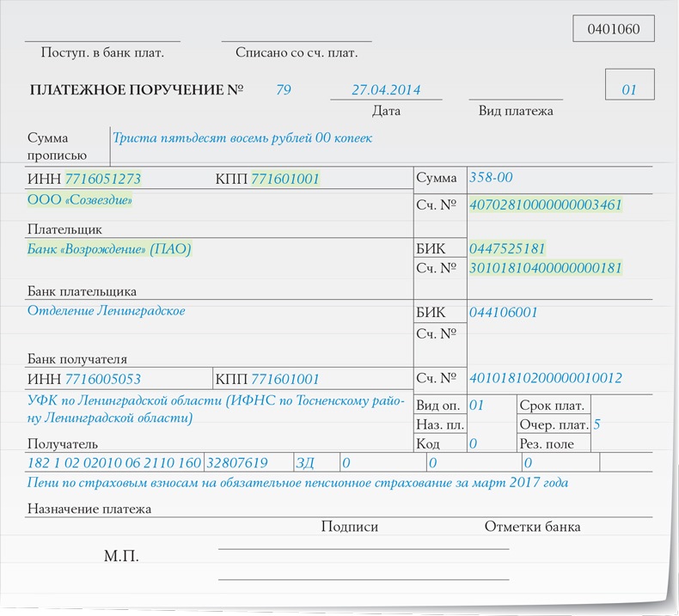Click recipient bank BIK 044106001
This screenshot has width=679, height=616.
[503, 312]
